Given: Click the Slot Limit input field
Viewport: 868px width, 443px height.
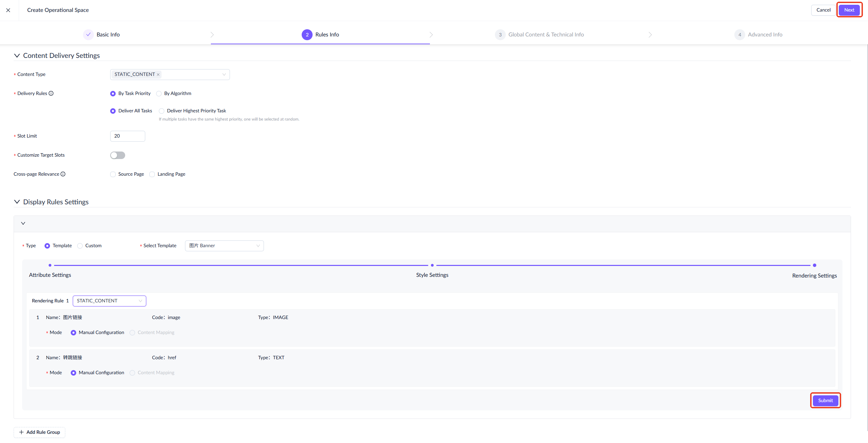Looking at the screenshot, I should (128, 136).
